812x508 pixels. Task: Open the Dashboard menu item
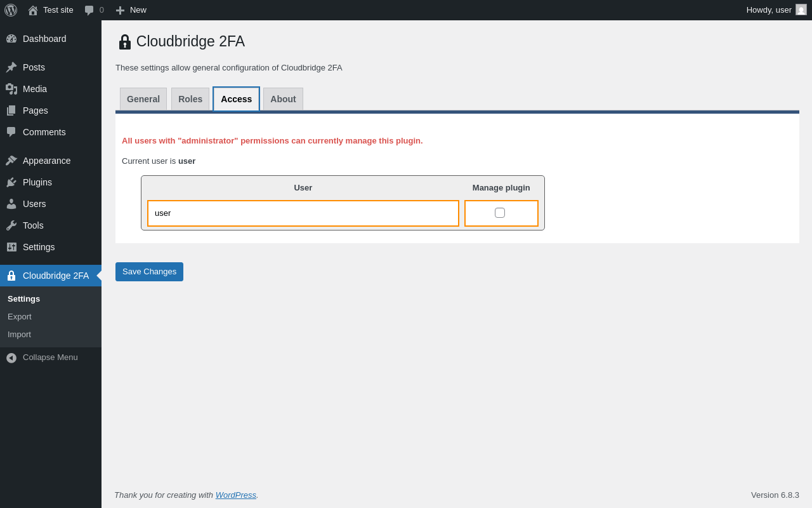click(51, 39)
